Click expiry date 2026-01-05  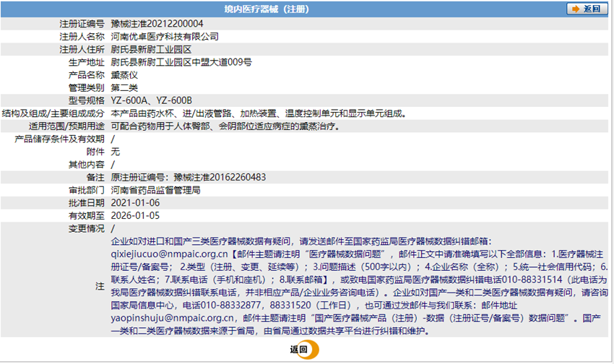pos(135,216)
